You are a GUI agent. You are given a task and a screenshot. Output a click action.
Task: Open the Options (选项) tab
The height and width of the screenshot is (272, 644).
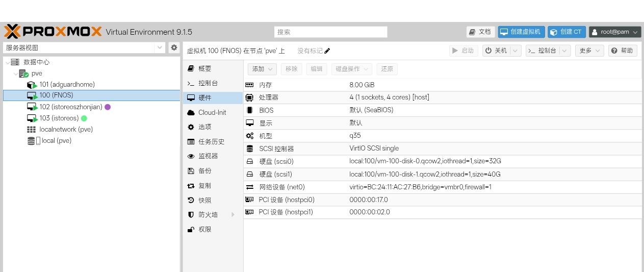point(213,127)
